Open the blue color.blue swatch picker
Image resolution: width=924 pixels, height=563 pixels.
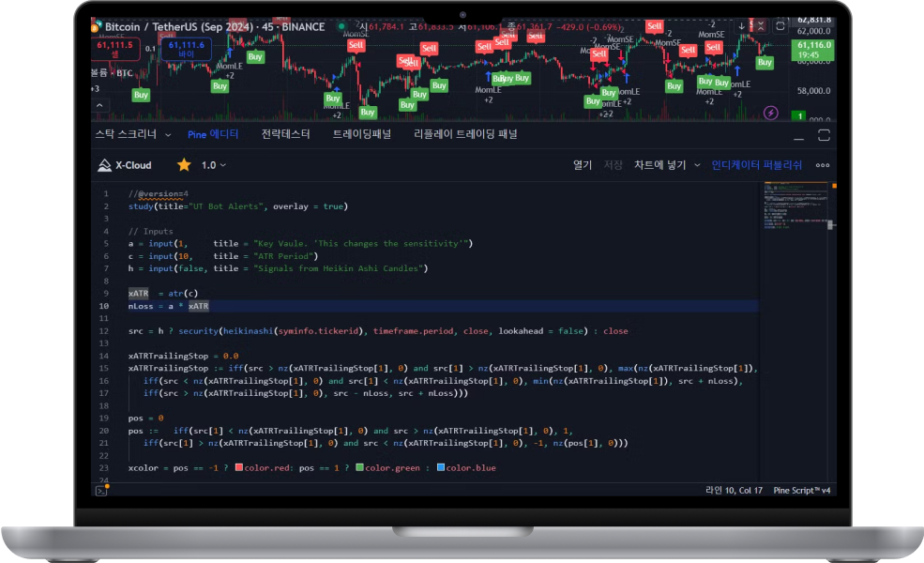coord(441,467)
